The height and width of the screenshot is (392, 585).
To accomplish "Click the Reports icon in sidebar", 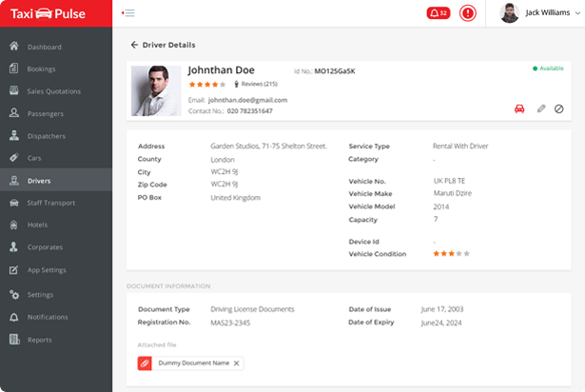I will click(14, 340).
